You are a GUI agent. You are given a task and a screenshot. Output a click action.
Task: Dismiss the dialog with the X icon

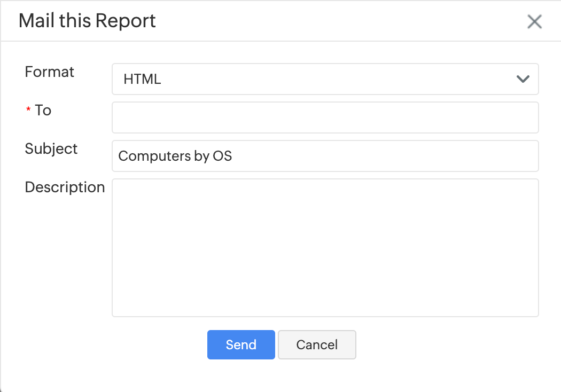[x=534, y=22]
